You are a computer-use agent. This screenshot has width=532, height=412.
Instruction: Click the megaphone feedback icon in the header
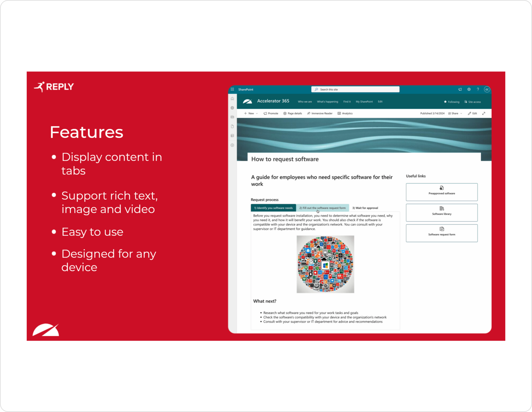[460, 89]
